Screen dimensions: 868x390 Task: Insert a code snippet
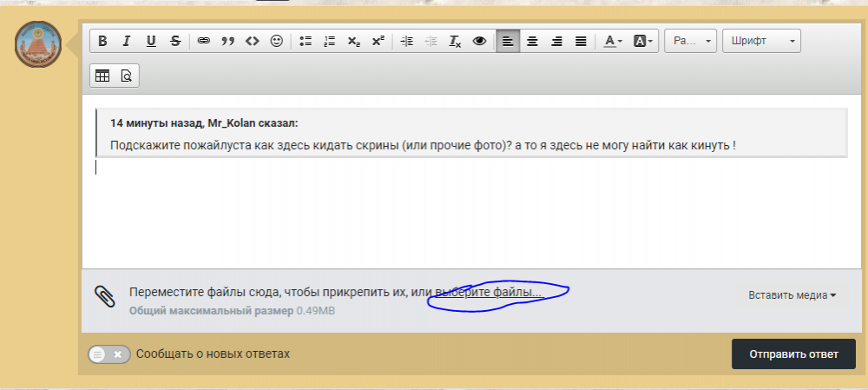tap(253, 41)
